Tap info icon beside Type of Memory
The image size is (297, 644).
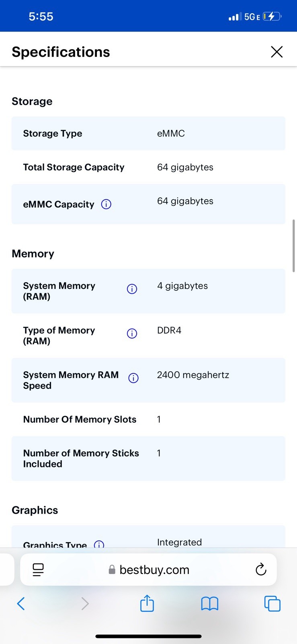tap(132, 334)
